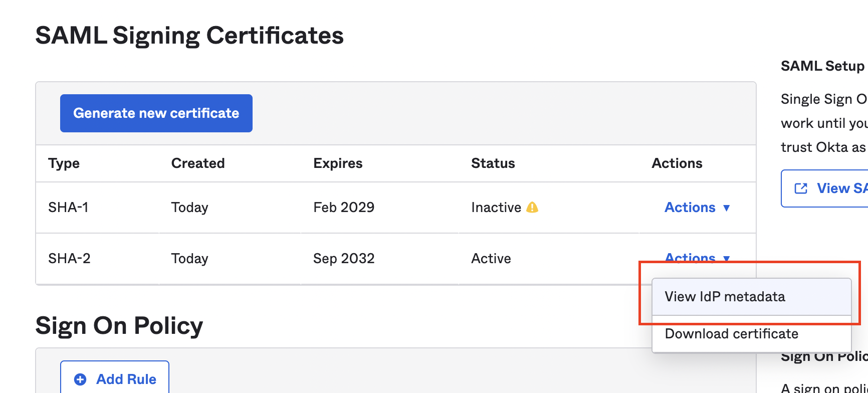Click the Expires column header
The width and height of the screenshot is (868, 393).
tap(337, 163)
